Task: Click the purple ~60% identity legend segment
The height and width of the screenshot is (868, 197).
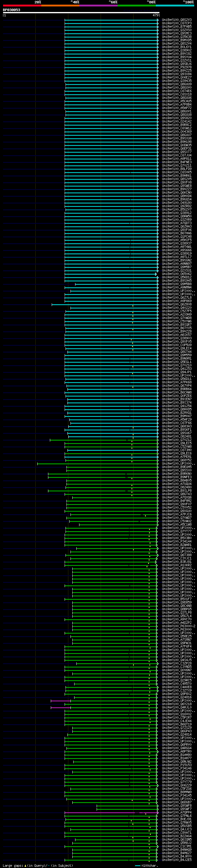Action: (98, 6)
